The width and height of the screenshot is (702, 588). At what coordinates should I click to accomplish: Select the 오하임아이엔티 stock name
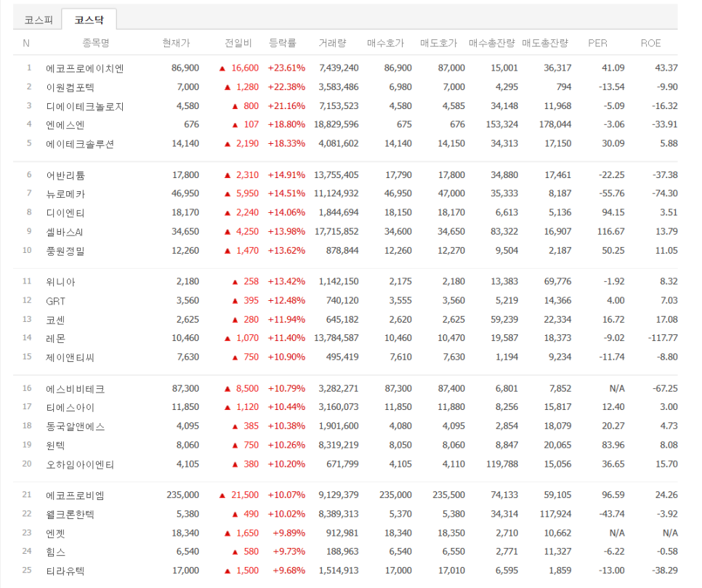point(80,465)
